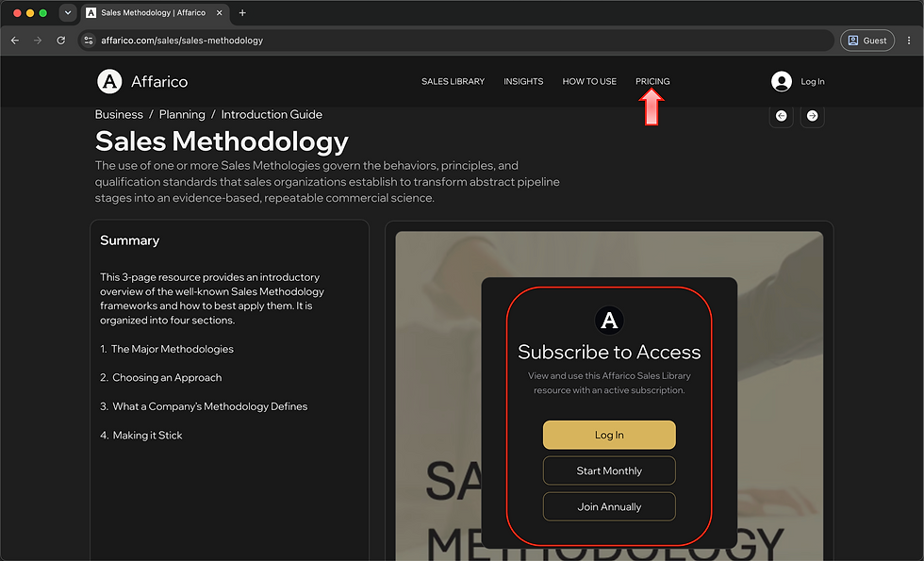
Task: Close the Sales Methodology tab
Action: tap(219, 13)
